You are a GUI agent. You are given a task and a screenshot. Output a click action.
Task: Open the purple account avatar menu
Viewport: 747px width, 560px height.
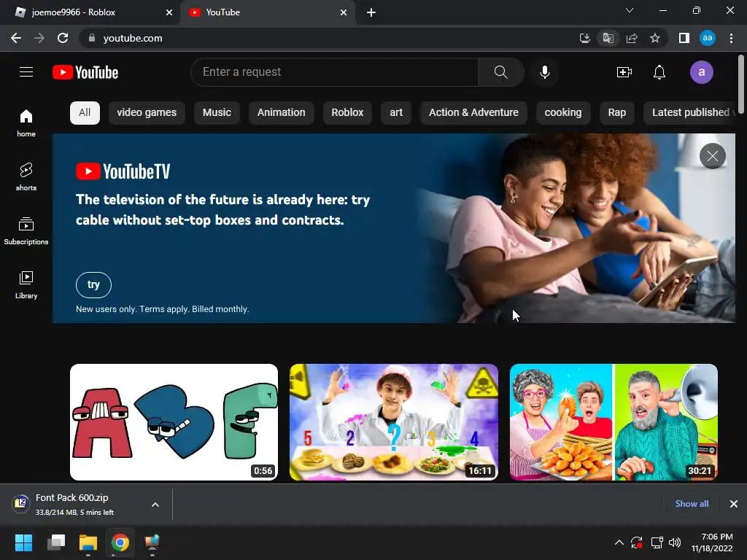[x=701, y=72]
